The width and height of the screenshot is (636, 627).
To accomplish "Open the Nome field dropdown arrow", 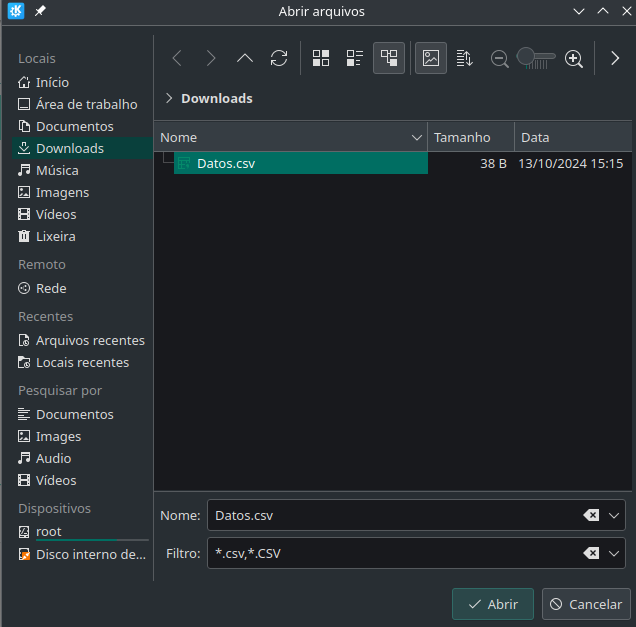I will click(614, 515).
